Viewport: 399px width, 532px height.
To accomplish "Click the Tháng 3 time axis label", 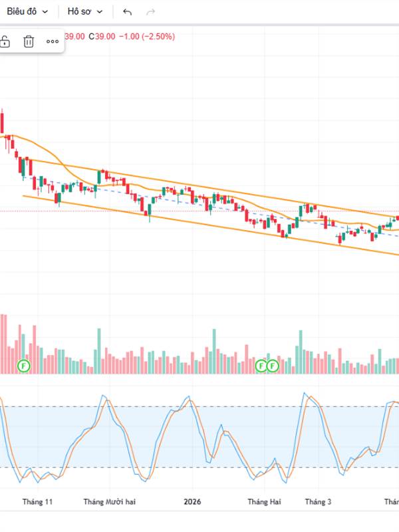I will [x=319, y=502].
